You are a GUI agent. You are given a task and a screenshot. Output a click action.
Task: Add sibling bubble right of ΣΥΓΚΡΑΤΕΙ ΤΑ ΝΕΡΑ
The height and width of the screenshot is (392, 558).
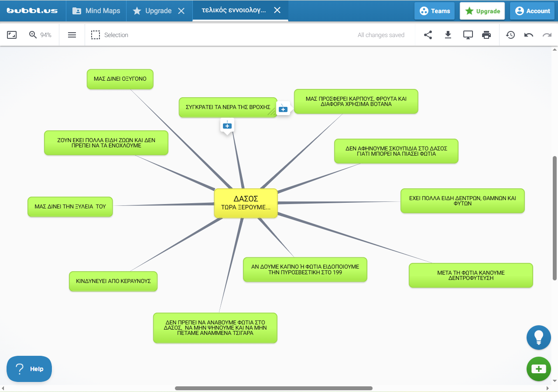tap(283, 109)
